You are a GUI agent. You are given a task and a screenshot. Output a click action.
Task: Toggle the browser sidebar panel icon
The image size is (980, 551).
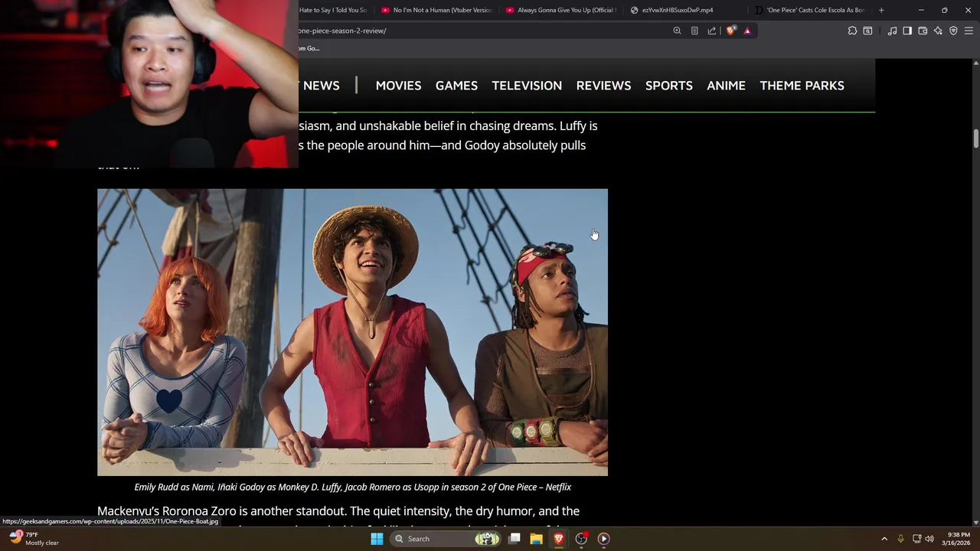907,31
